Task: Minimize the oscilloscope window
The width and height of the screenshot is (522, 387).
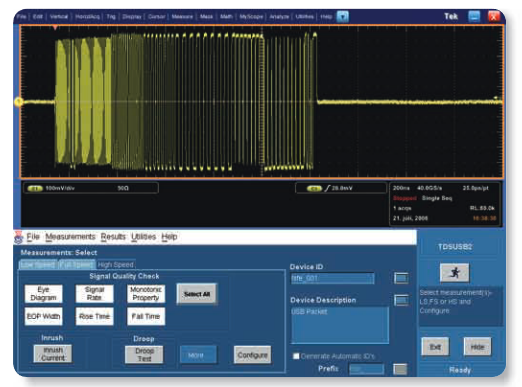Action: tap(474, 16)
